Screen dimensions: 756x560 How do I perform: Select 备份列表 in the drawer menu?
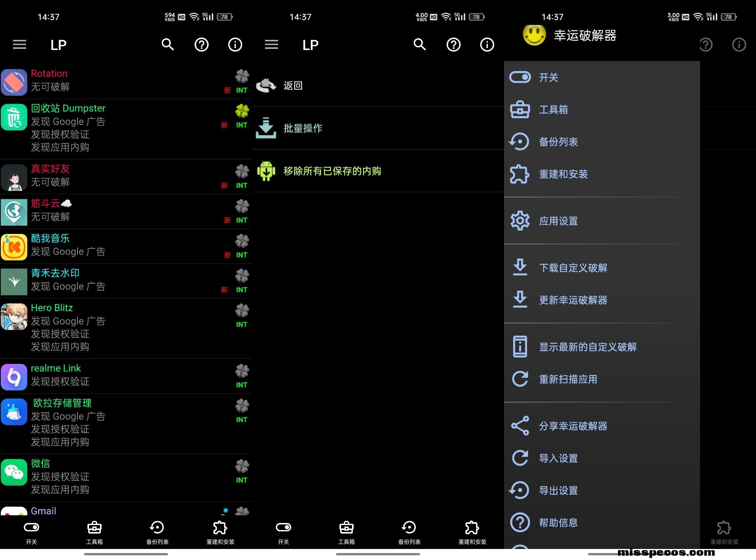tap(602, 142)
